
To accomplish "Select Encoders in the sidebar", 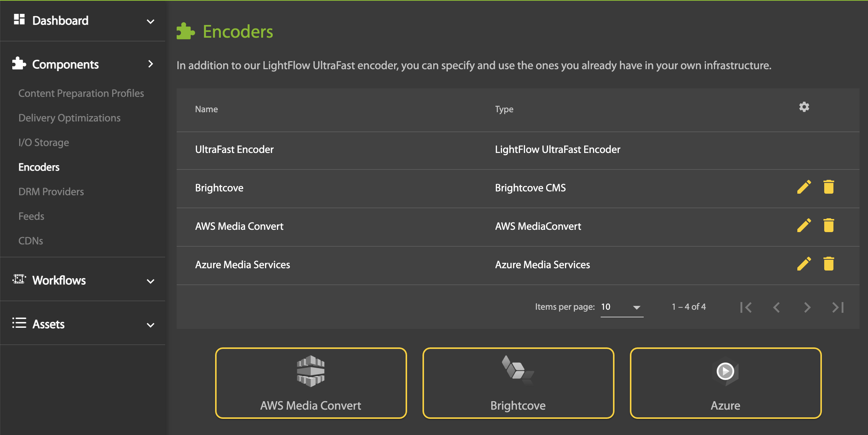I will tap(39, 167).
